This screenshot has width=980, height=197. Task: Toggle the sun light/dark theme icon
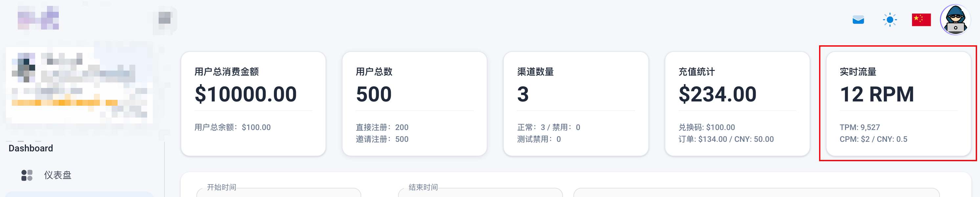(889, 20)
